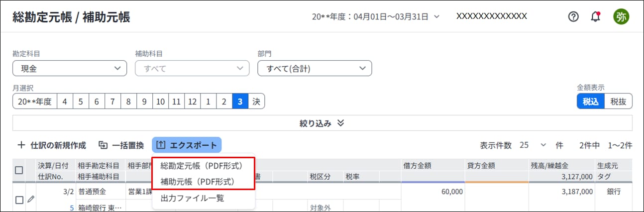Click the 60,000 debit amount cell
This screenshot has height=212, width=644.
point(451,191)
